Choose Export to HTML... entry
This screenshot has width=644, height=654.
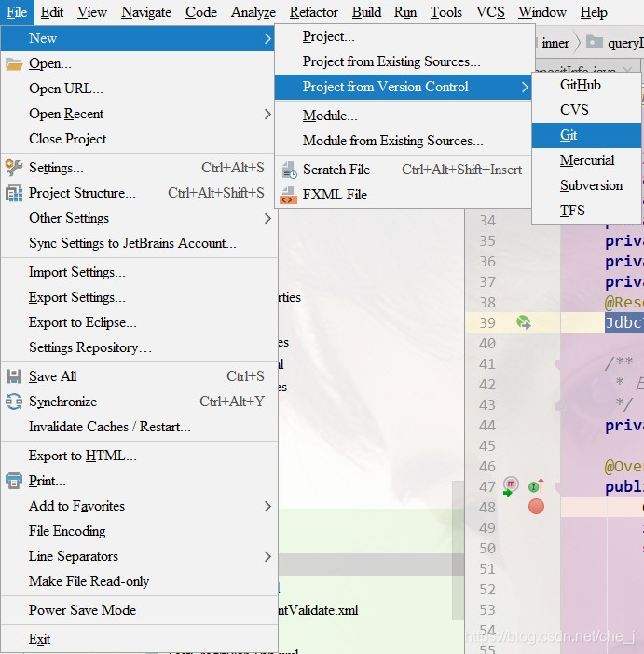[x=139, y=456]
